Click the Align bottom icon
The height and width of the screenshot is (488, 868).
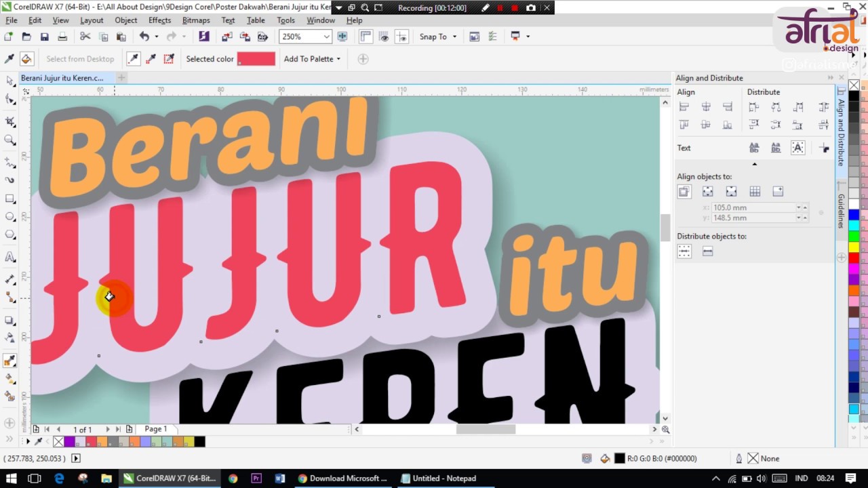pyautogui.click(x=728, y=125)
